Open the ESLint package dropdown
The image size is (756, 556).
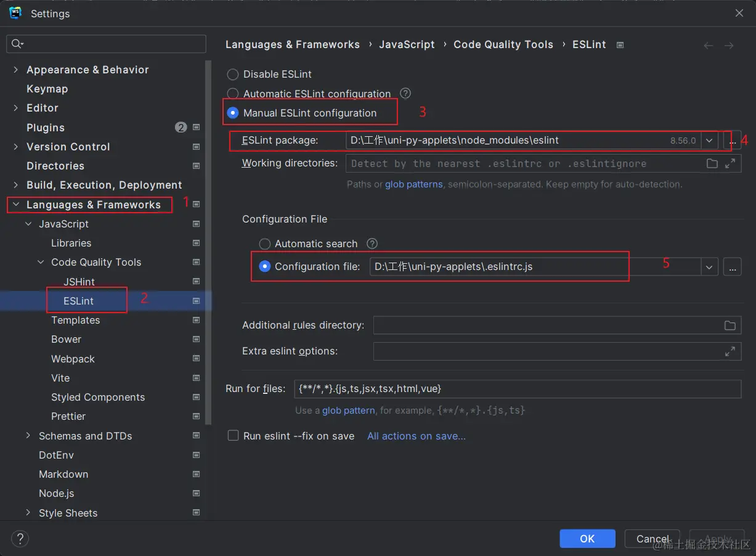[x=709, y=141]
